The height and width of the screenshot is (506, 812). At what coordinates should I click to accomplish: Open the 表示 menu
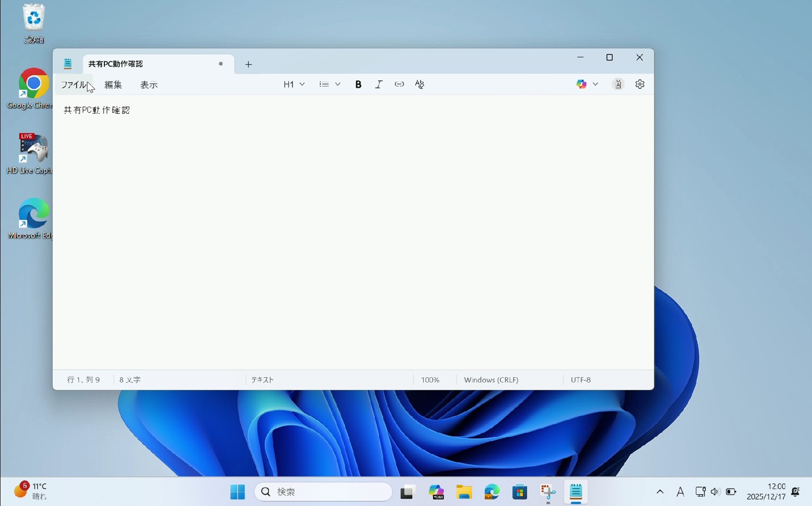(x=149, y=85)
